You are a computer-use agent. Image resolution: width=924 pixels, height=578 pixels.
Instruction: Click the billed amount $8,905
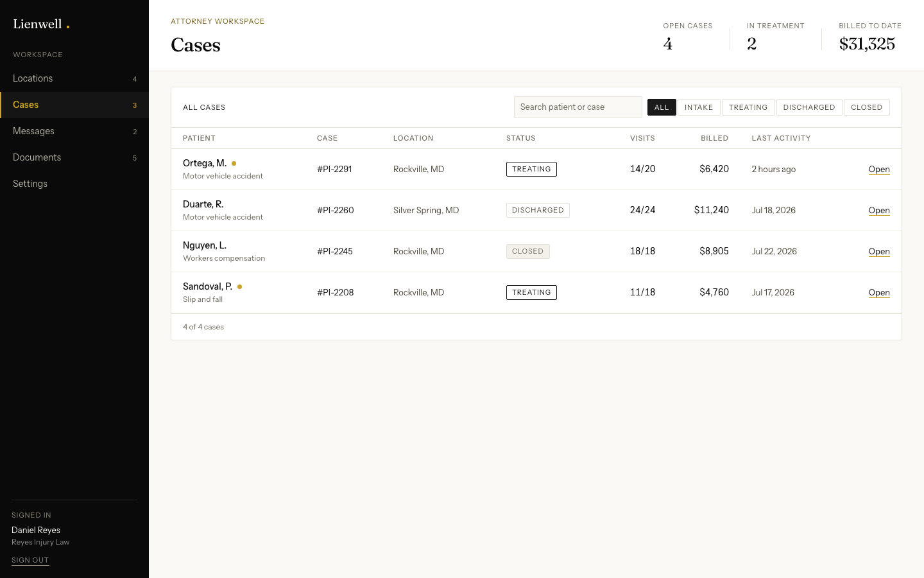[714, 251]
